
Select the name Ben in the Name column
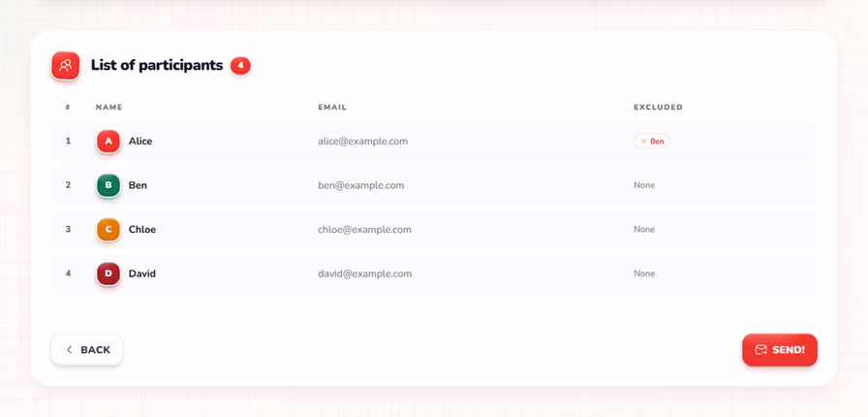pyautogui.click(x=138, y=185)
